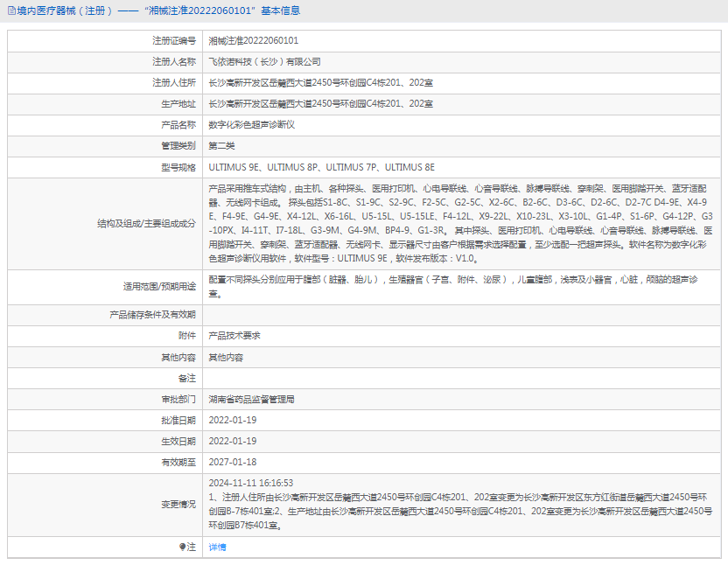The height and width of the screenshot is (565, 728).
Task: Select the 有效期至 row label
Action: 178,462
